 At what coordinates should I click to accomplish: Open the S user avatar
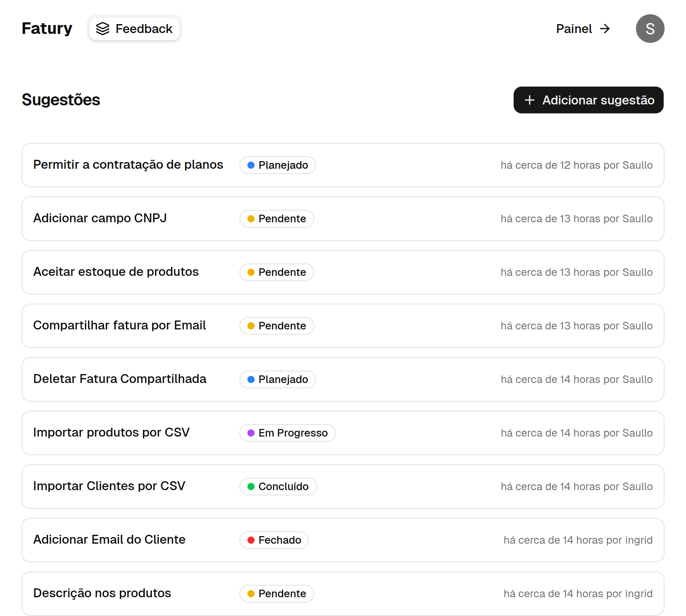point(650,29)
